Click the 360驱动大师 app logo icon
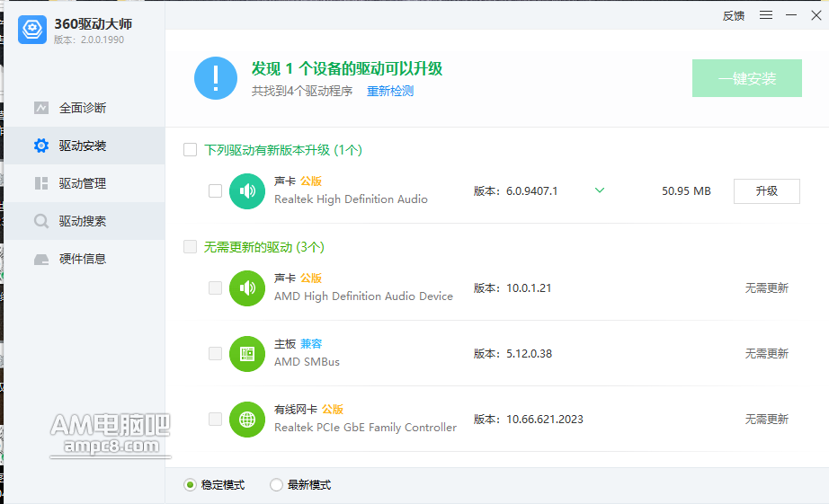Viewport: 829px width, 504px height. click(x=32, y=30)
